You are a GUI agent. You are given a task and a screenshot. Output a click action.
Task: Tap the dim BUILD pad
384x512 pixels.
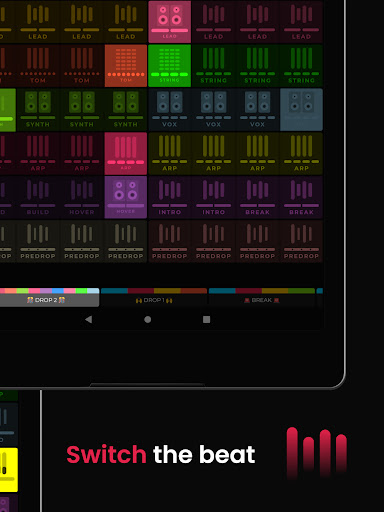pyautogui.click(x=38, y=197)
